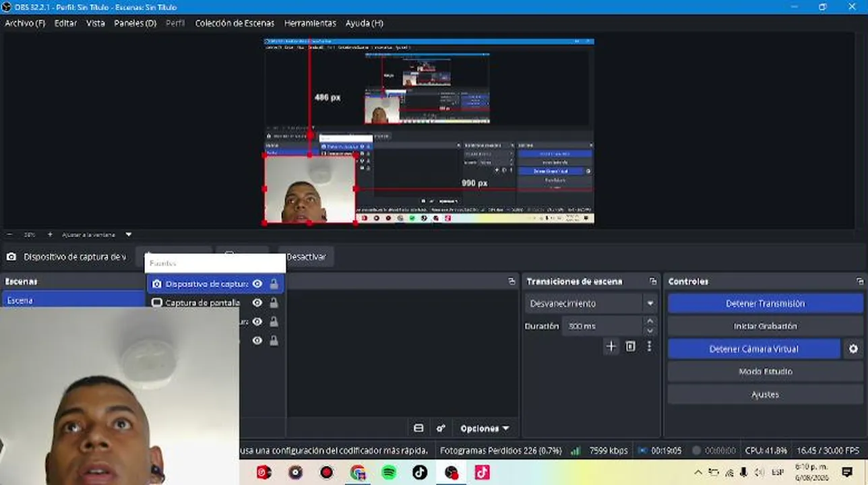Click the OBS icon on the taskbar
The height and width of the screenshot is (485, 868).
pyautogui.click(x=451, y=472)
